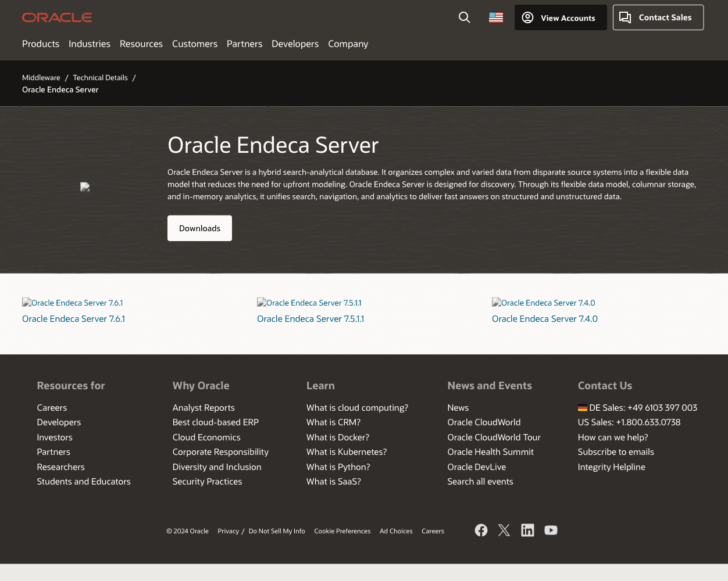Open X (Twitter) icon in footer
This screenshot has width=728, height=581.
click(504, 530)
